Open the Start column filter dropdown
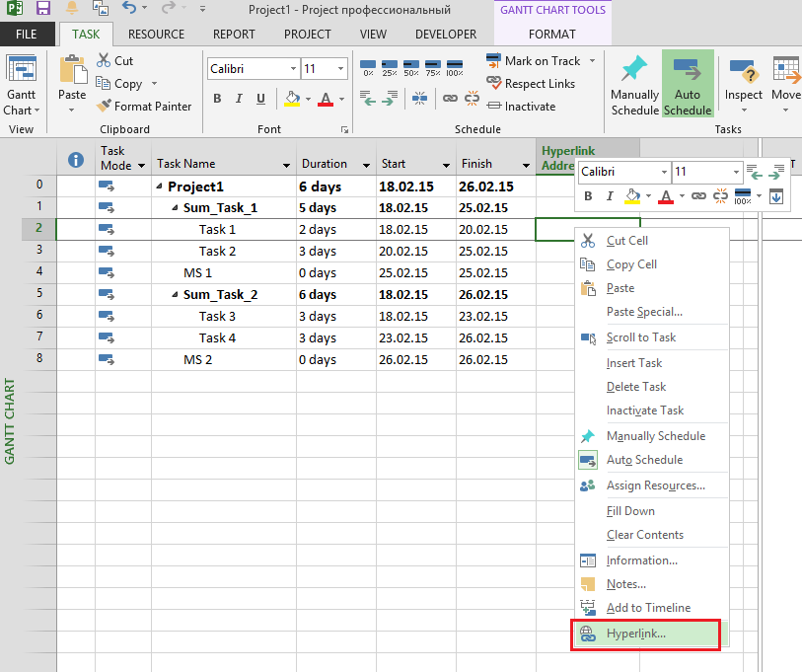This screenshot has height=672, width=802. (446, 165)
